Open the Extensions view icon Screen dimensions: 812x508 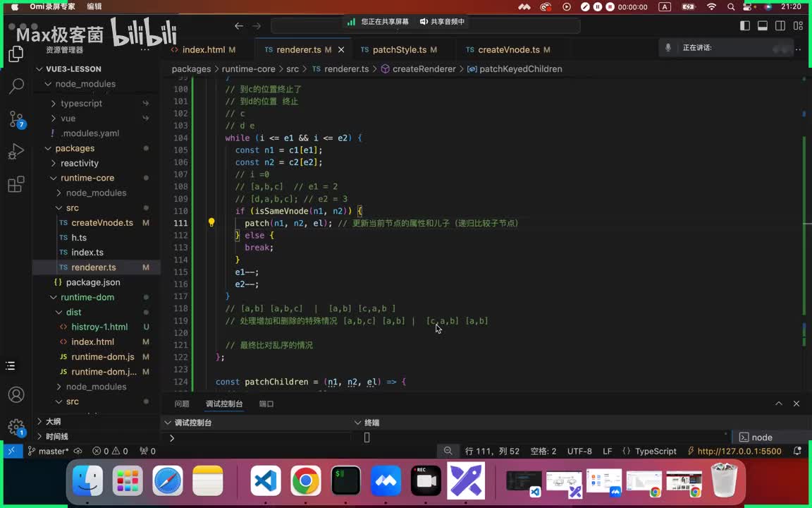pyautogui.click(x=16, y=185)
